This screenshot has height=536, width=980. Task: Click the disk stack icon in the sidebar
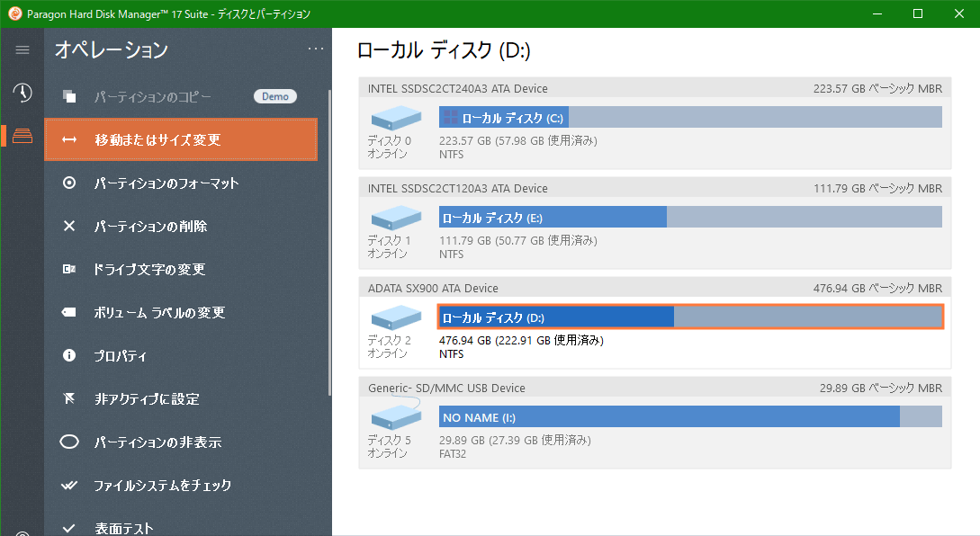click(x=22, y=138)
